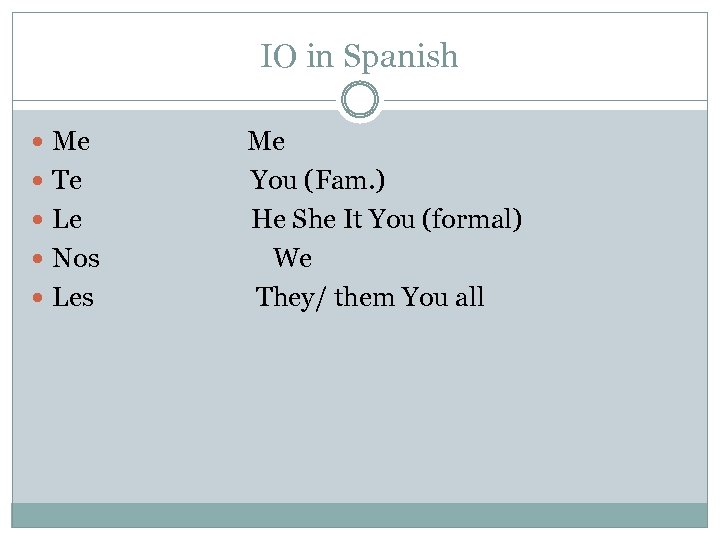
Task: Click the pronoun Me in the left column
Action: point(71,142)
